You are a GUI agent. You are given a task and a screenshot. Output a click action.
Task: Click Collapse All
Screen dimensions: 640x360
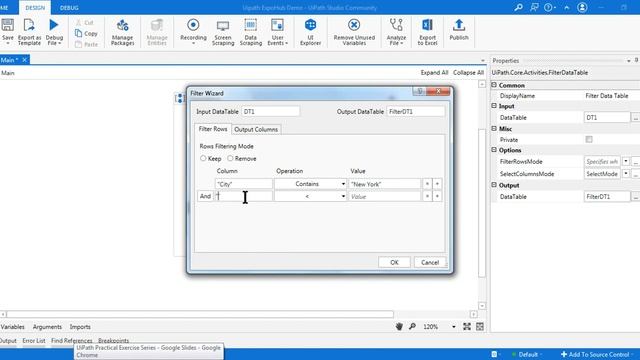click(468, 72)
